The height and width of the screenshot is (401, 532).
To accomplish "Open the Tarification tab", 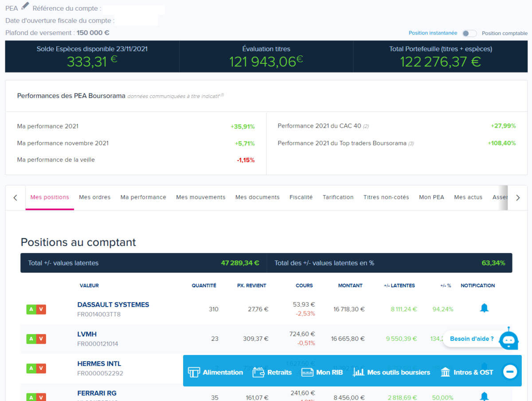I will click(338, 197).
